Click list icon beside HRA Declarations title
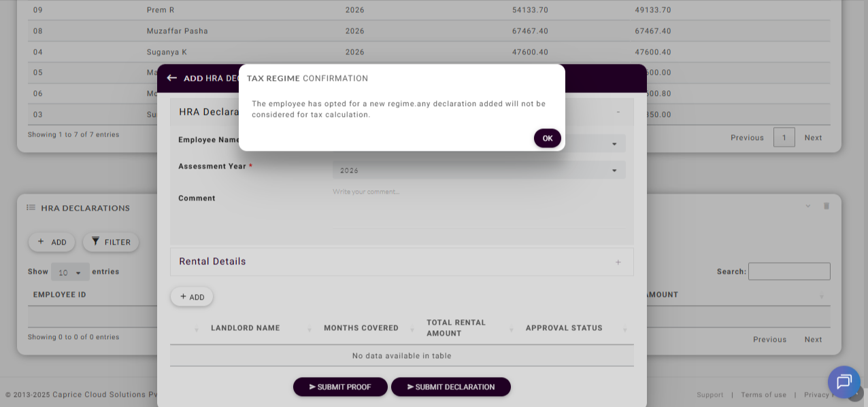Screen dimensions: 868x407 [31, 208]
